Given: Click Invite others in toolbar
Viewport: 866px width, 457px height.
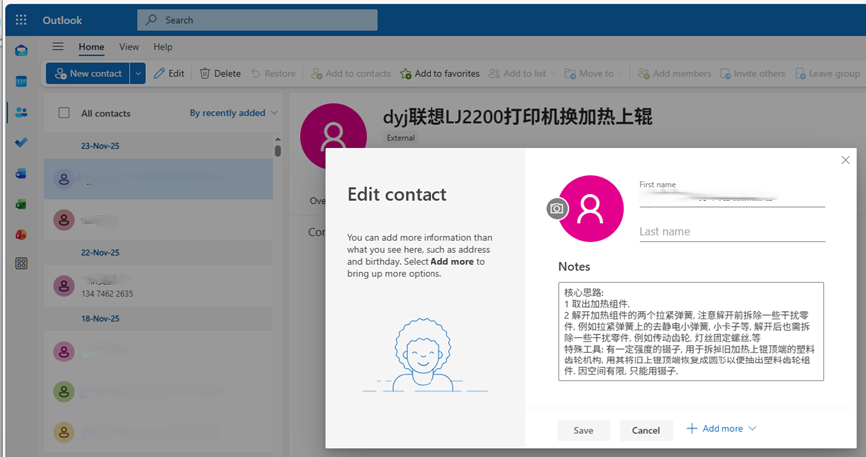Looking at the screenshot, I should 752,73.
